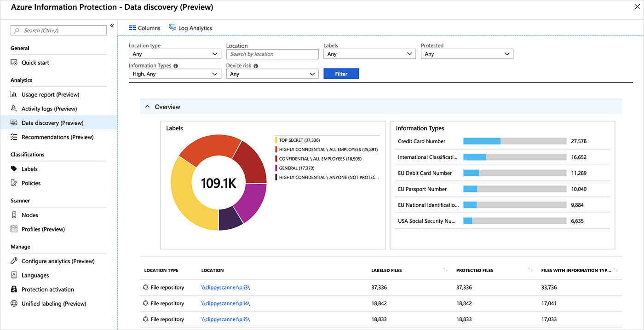
Task: Open the Location type dropdown
Action: click(x=175, y=53)
